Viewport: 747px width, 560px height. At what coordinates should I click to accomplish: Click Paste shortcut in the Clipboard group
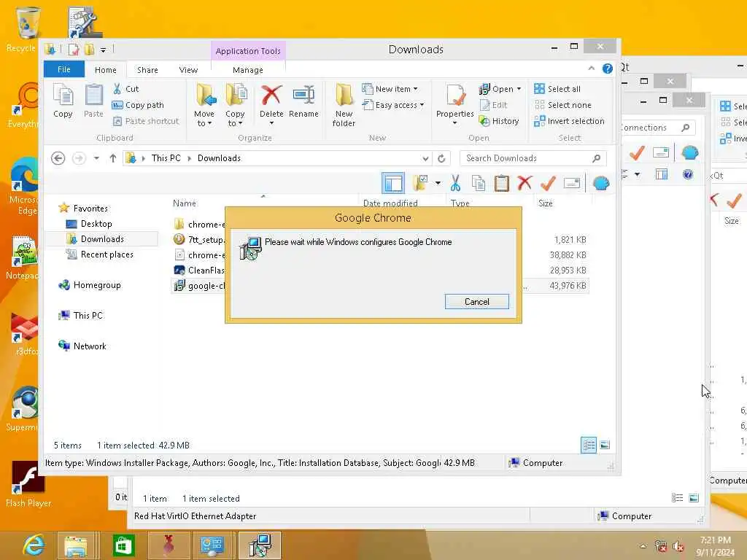point(146,121)
